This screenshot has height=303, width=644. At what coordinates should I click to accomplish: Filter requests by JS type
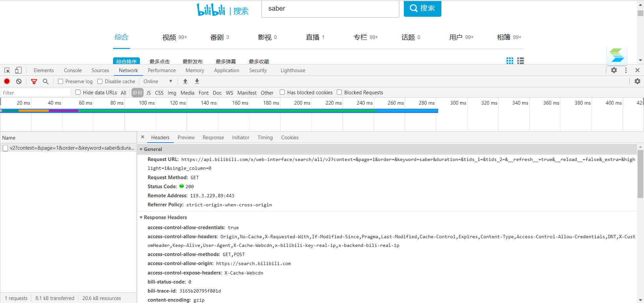click(x=149, y=93)
